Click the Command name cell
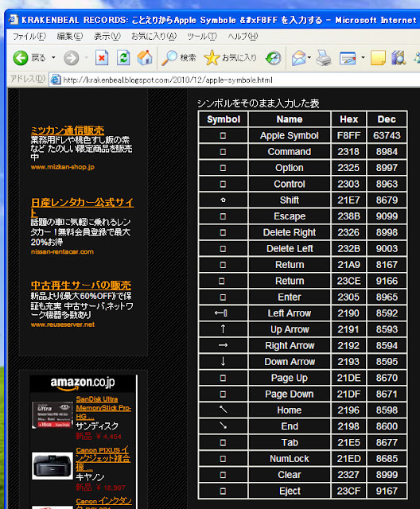420x509 pixels. [x=290, y=152]
